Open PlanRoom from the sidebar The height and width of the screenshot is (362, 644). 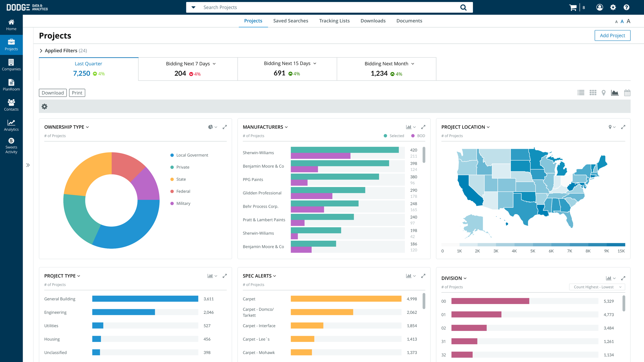(x=11, y=85)
